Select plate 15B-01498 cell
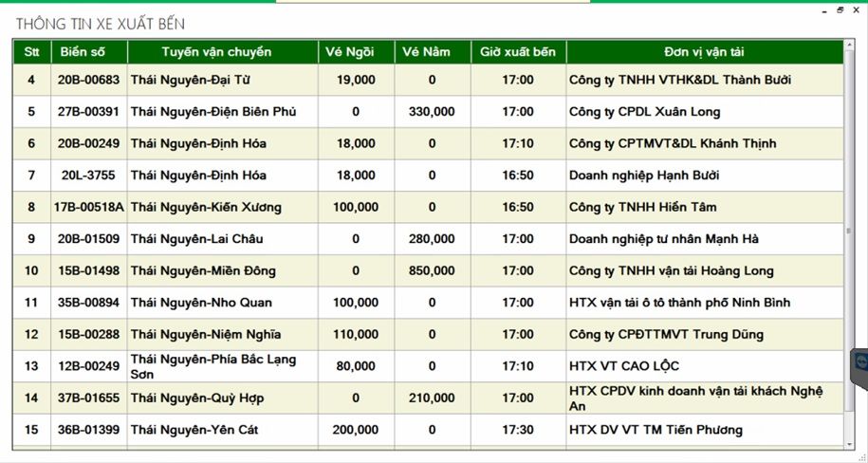Image resolution: width=868 pixels, height=463 pixels. tap(88, 270)
